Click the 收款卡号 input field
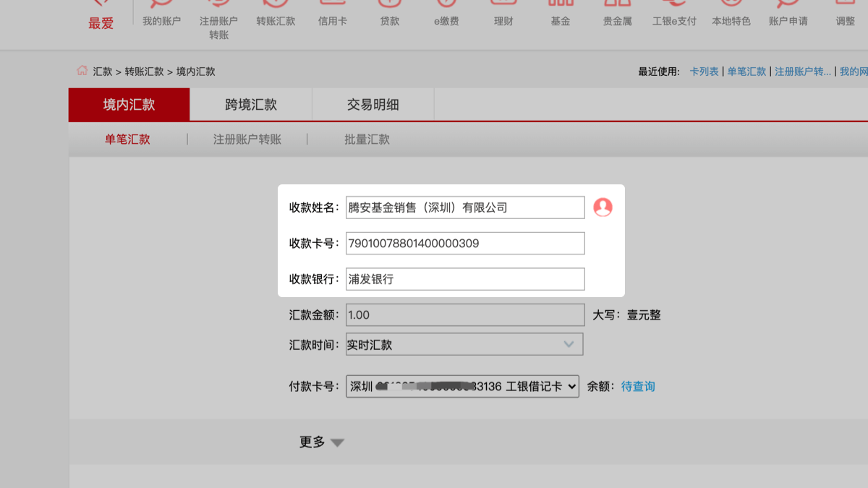This screenshot has height=488, width=868. [x=464, y=244]
